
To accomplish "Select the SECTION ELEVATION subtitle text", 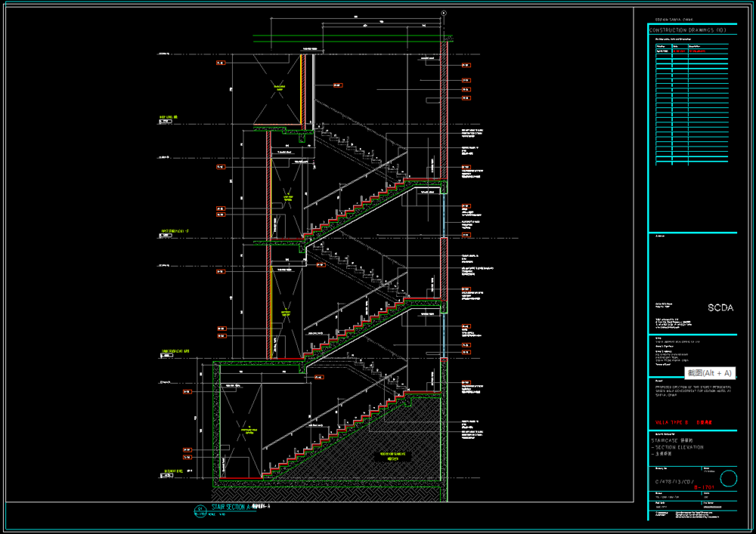I will click(x=679, y=447).
